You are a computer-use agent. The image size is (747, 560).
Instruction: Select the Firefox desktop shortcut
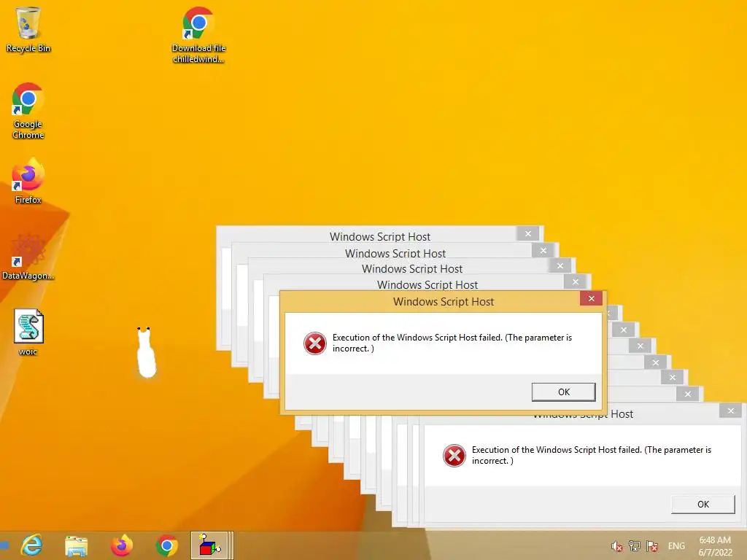tap(28, 181)
